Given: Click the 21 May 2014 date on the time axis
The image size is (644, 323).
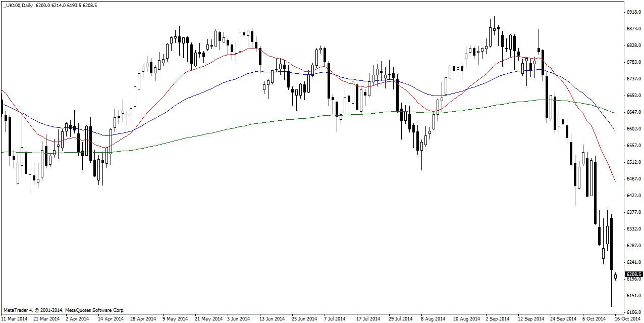Looking at the screenshot, I should coord(209,319).
